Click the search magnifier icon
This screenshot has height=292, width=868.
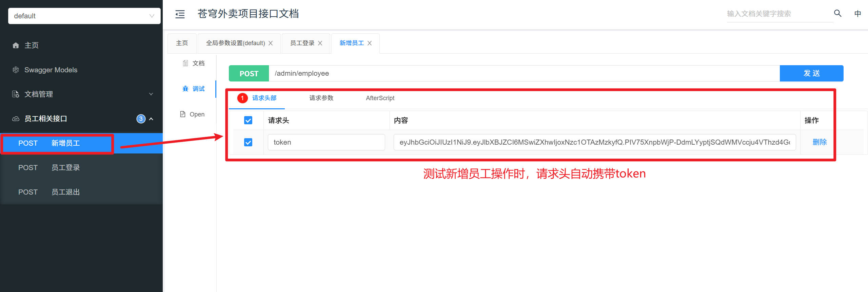click(838, 14)
